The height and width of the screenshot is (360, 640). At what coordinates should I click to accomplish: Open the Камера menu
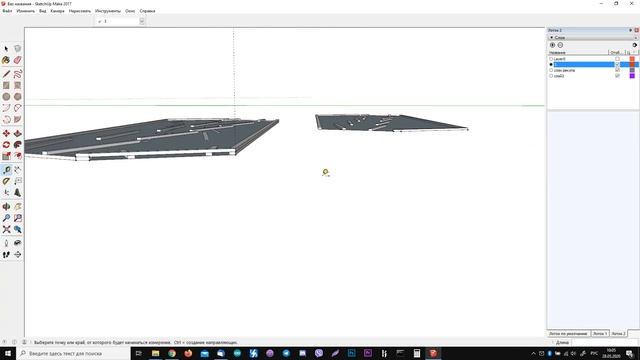click(58, 11)
